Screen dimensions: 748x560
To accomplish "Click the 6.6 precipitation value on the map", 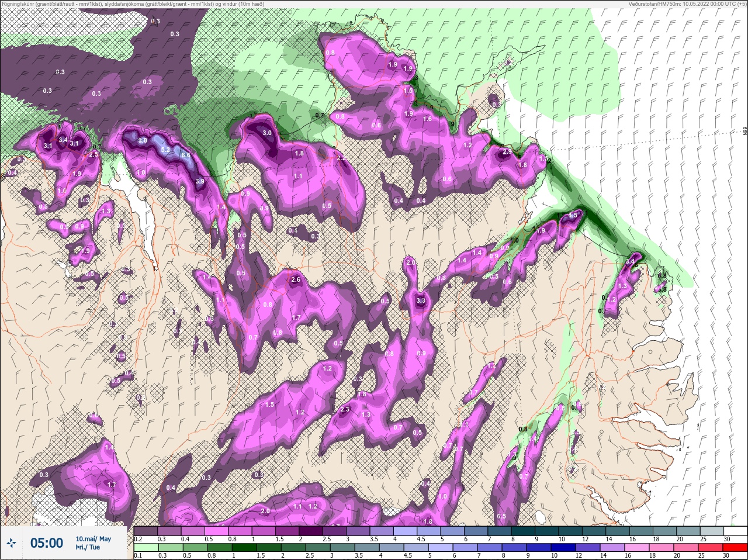I will point(186,155).
